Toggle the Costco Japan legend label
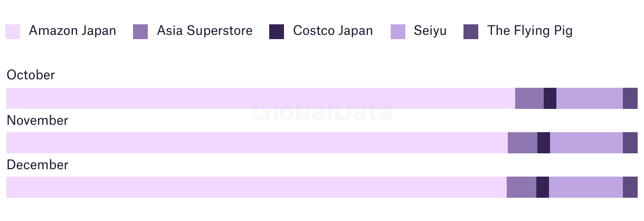 click(x=333, y=31)
